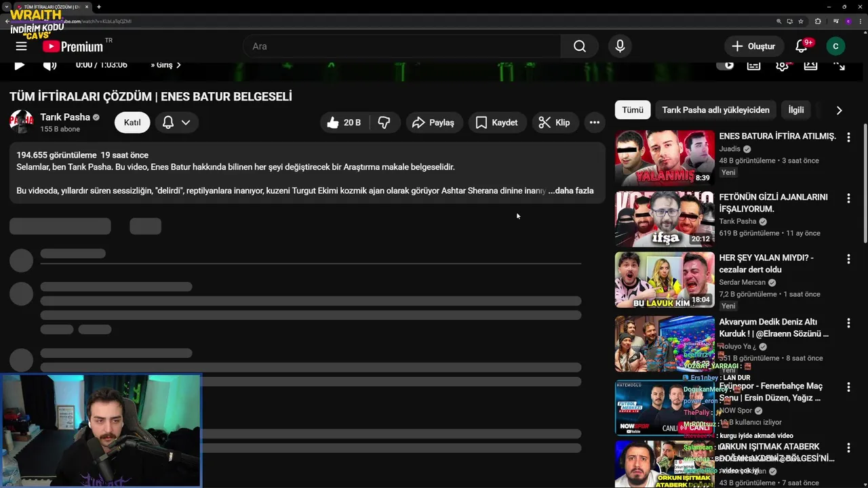The image size is (868, 488).
Task: Open options for the Akvaryum Dedik video
Action: tap(848, 323)
